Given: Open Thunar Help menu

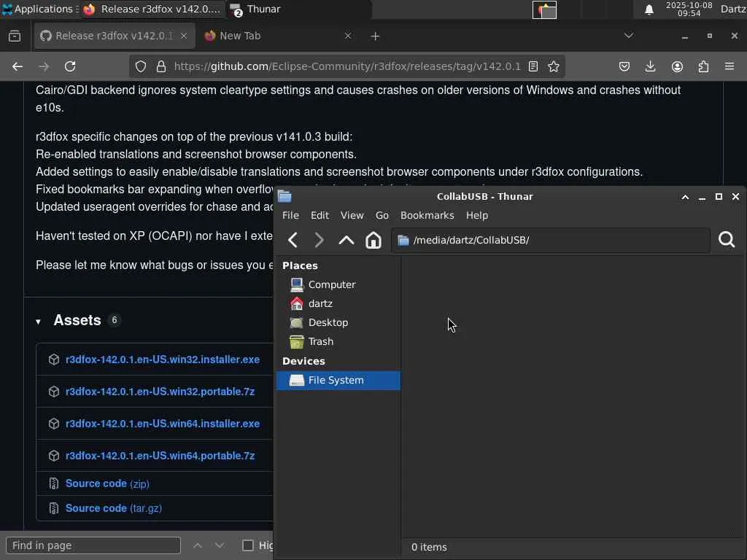Looking at the screenshot, I should 477,215.
